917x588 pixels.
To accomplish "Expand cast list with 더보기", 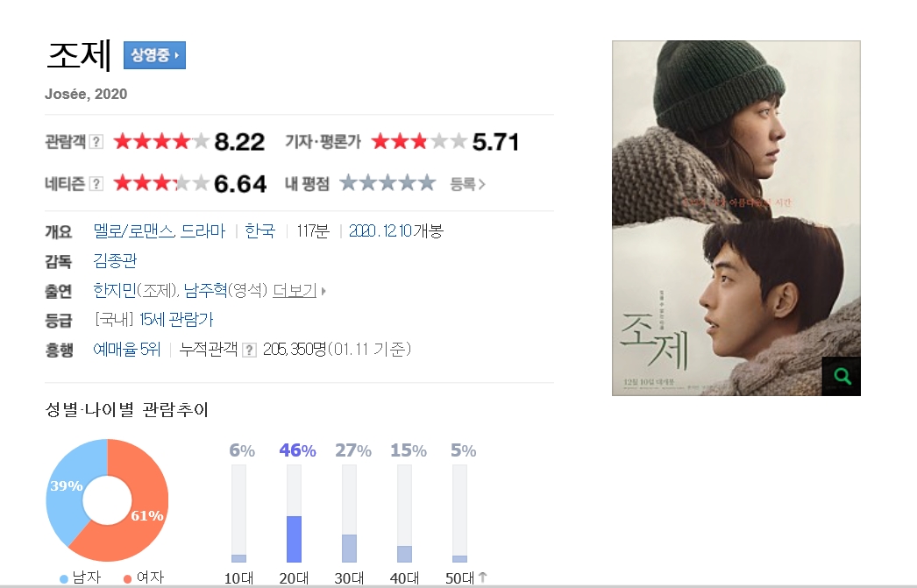I will 300,290.
